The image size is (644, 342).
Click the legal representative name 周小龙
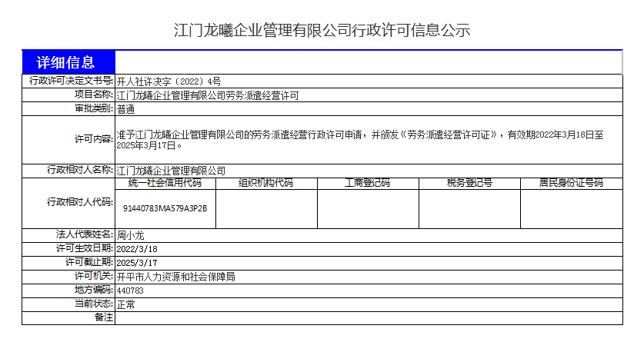click(x=130, y=235)
